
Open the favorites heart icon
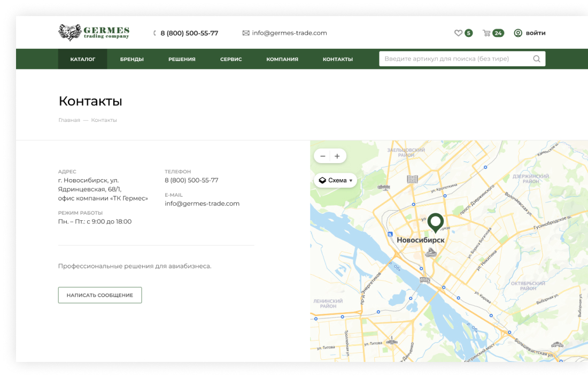(x=458, y=33)
